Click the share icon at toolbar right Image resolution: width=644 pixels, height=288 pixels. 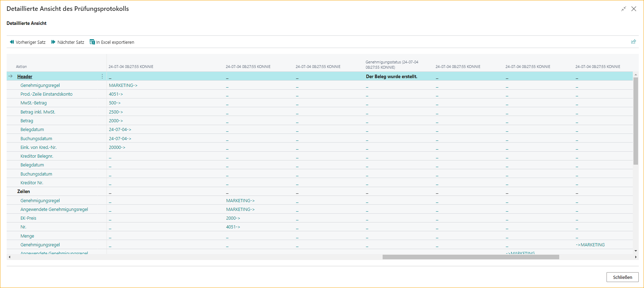(633, 42)
